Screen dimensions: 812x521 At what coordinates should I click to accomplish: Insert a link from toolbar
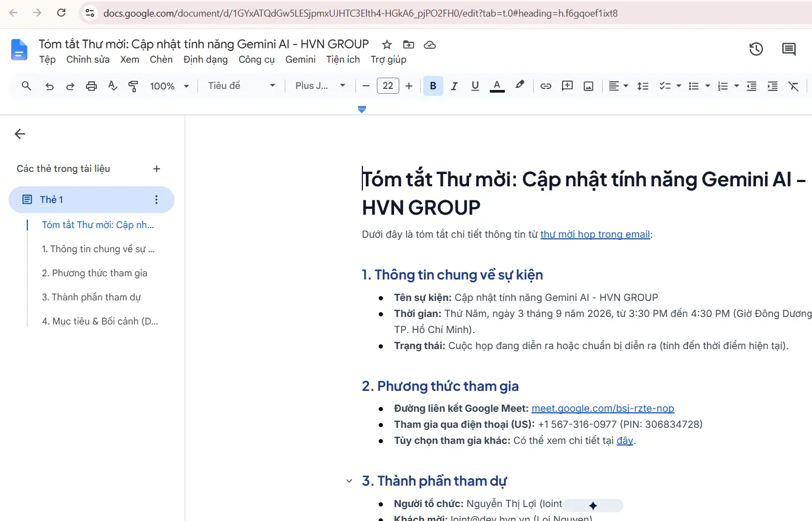point(546,86)
